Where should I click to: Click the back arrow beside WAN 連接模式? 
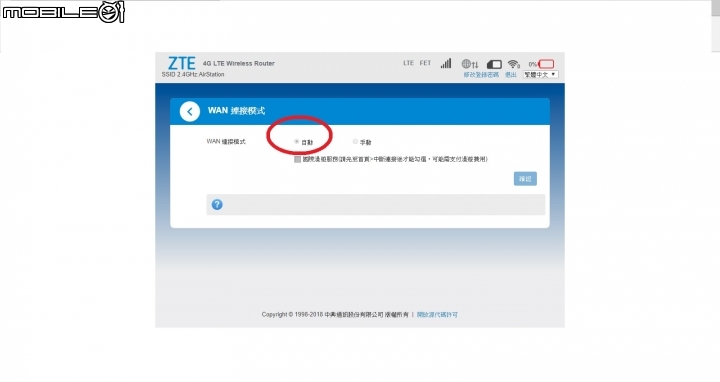(x=190, y=112)
